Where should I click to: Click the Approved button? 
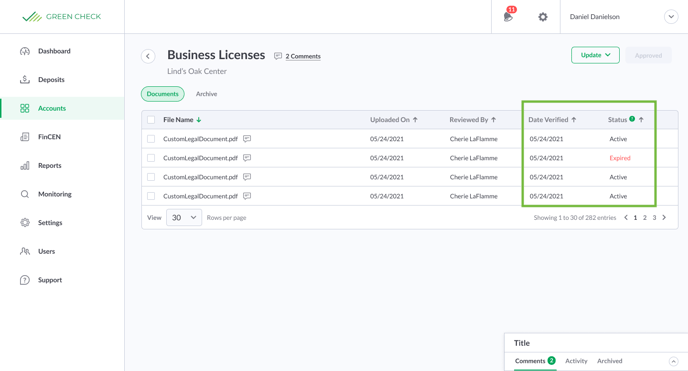point(649,55)
